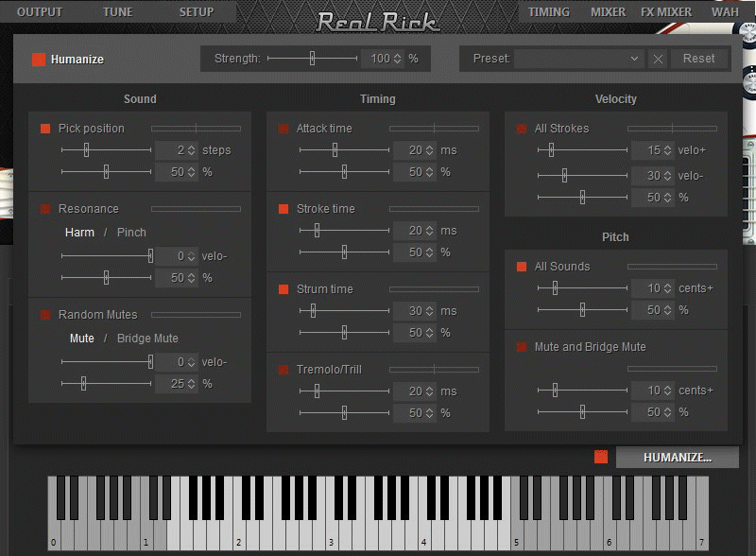Switch to the OUTPUT tab
This screenshot has width=756, height=556.
(40, 12)
